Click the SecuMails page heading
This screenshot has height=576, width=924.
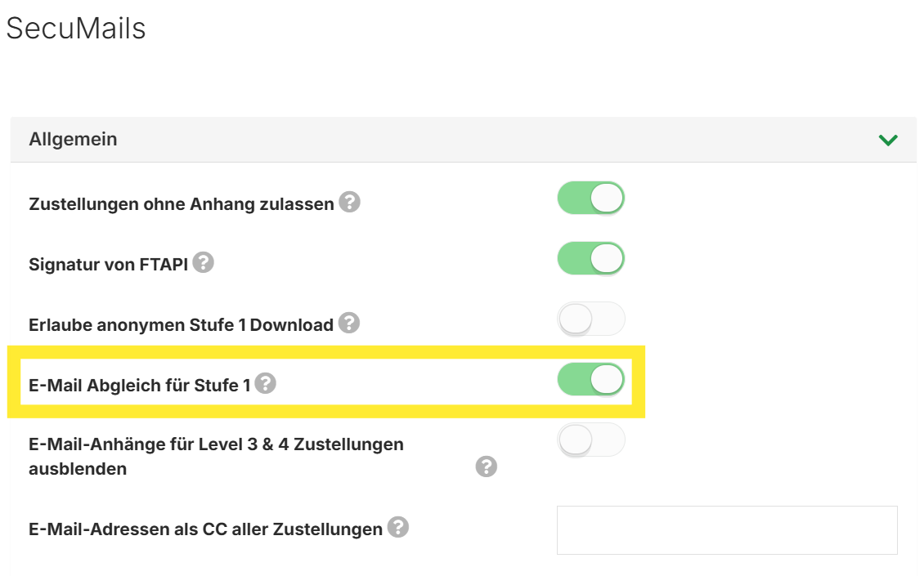click(76, 29)
